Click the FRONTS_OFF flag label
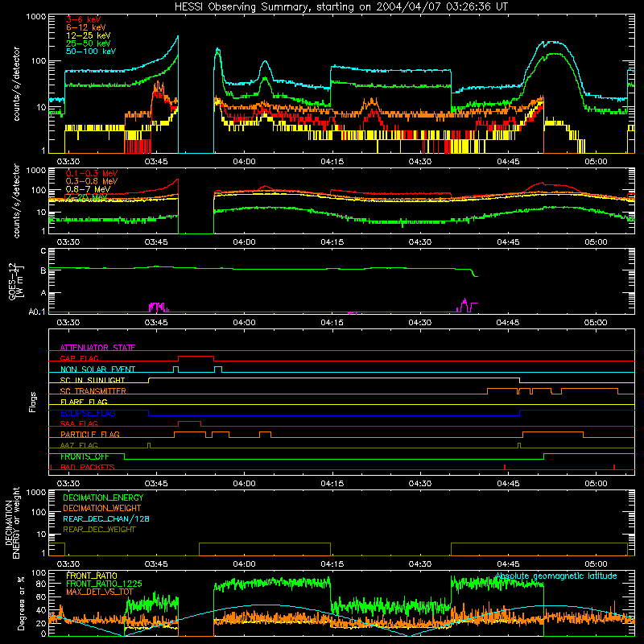 tap(85, 456)
